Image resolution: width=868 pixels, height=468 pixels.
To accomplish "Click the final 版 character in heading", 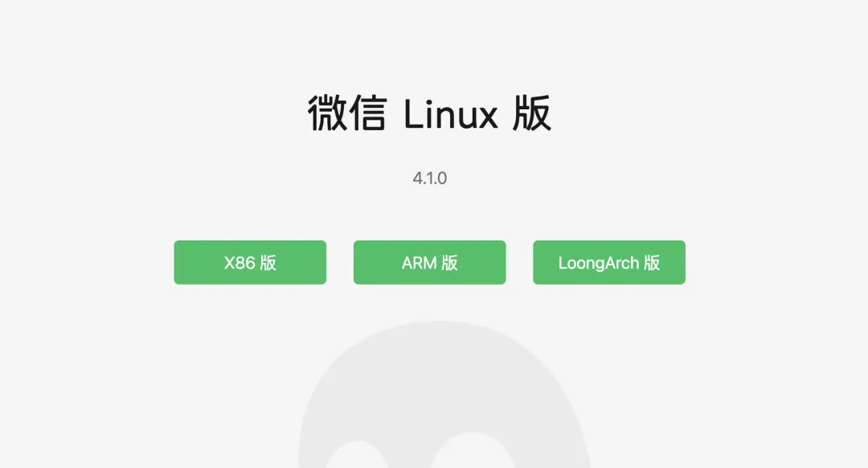I will 531,113.
